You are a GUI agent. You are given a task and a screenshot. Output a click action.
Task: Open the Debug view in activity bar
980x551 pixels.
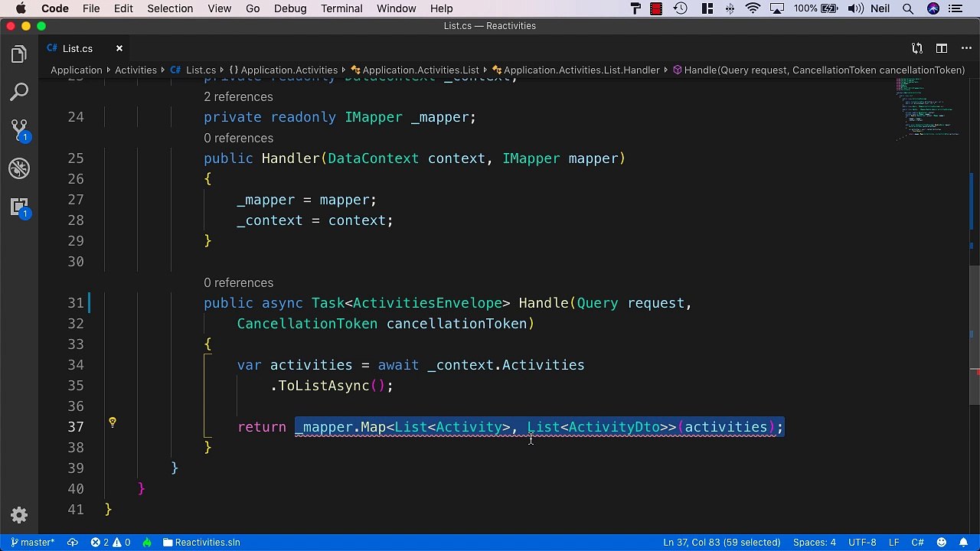pos(19,168)
